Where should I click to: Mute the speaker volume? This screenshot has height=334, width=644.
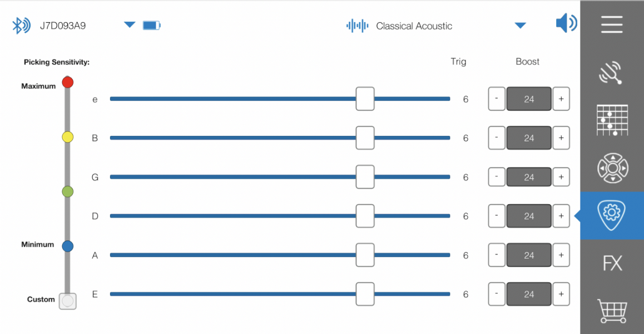pyautogui.click(x=566, y=23)
